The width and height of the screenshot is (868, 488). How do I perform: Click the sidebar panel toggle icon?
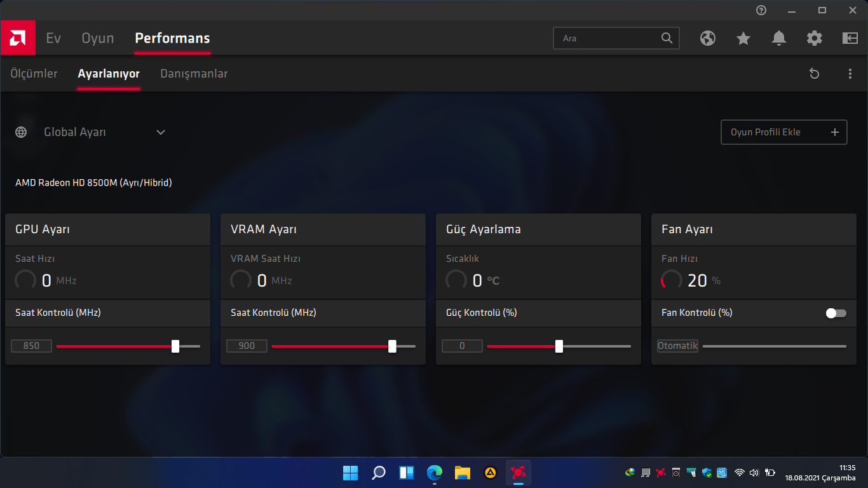point(850,38)
